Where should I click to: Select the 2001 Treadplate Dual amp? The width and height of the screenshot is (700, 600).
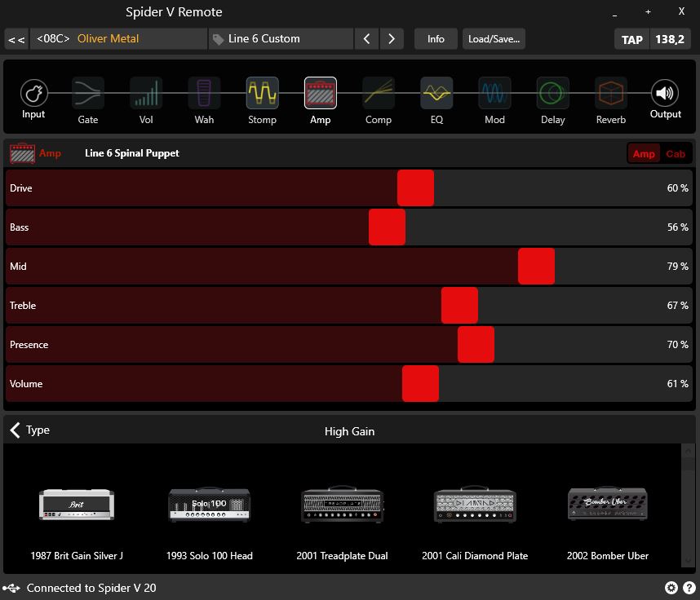pos(342,523)
